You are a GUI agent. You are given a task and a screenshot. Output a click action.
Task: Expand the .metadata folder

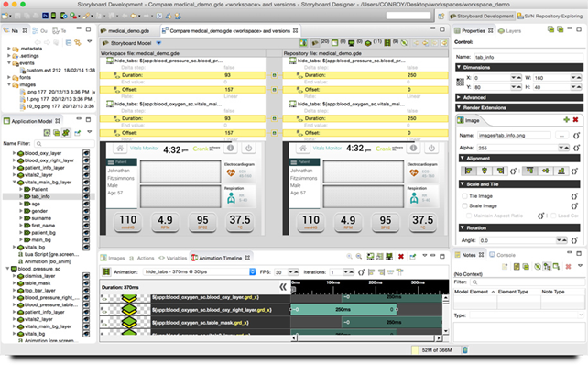point(8,49)
